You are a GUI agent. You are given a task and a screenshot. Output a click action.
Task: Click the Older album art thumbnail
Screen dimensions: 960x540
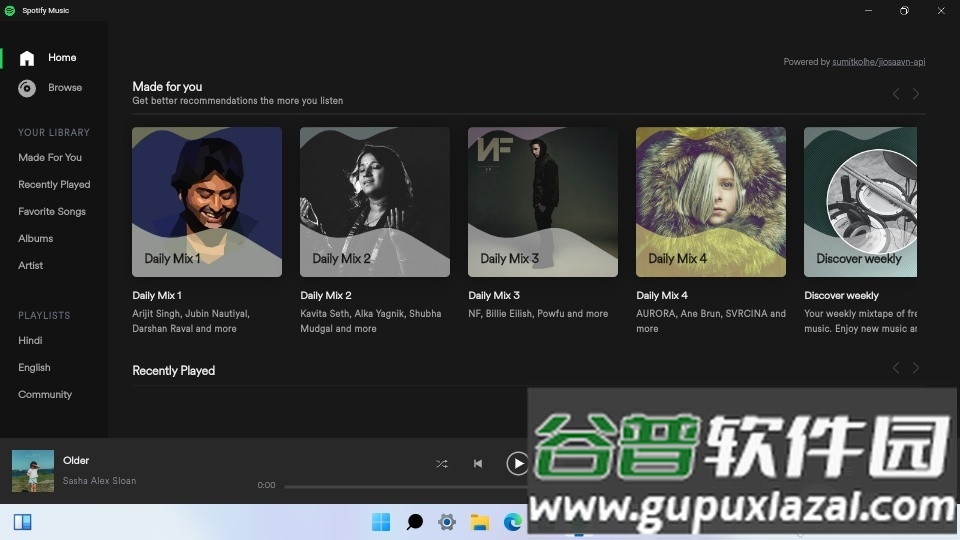coord(33,471)
